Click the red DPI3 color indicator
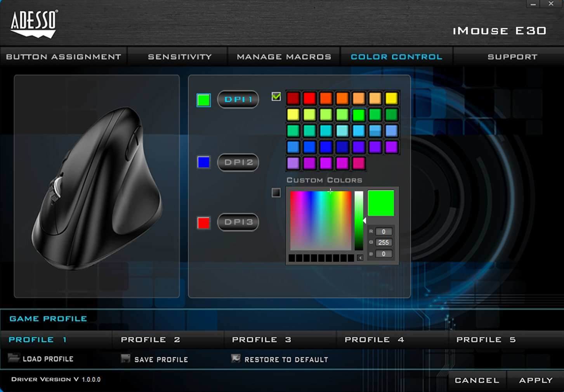Screen dimensions: 564x392 click(204, 223)
